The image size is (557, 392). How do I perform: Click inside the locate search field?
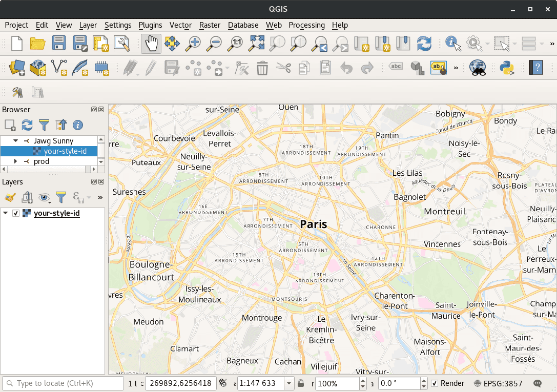pos(61,383)
